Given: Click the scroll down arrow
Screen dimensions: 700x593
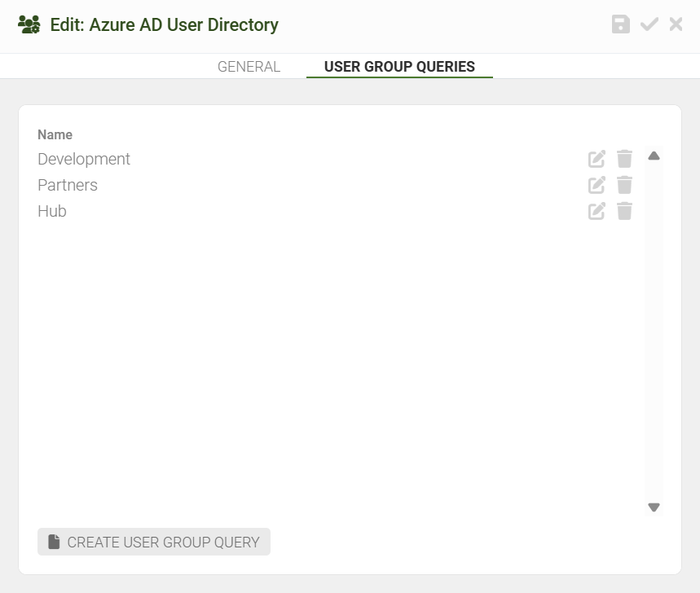Looking at the screenshot, I should (654, 507).
